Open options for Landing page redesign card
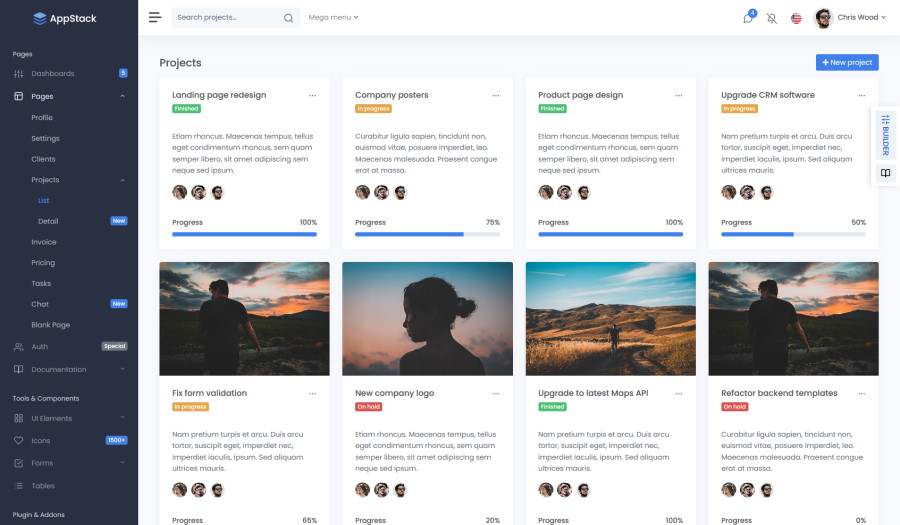 (312, 95)
